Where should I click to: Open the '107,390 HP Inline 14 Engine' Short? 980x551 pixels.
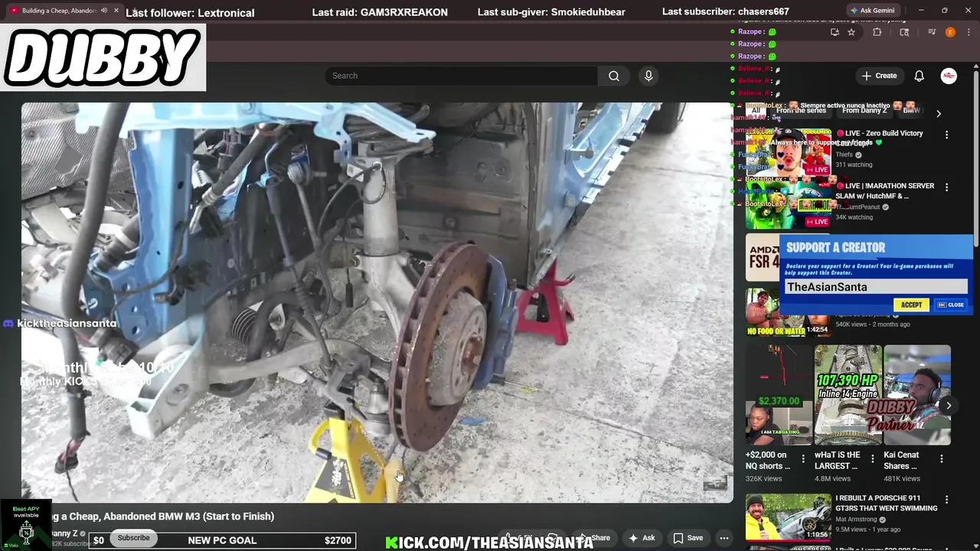848,395
